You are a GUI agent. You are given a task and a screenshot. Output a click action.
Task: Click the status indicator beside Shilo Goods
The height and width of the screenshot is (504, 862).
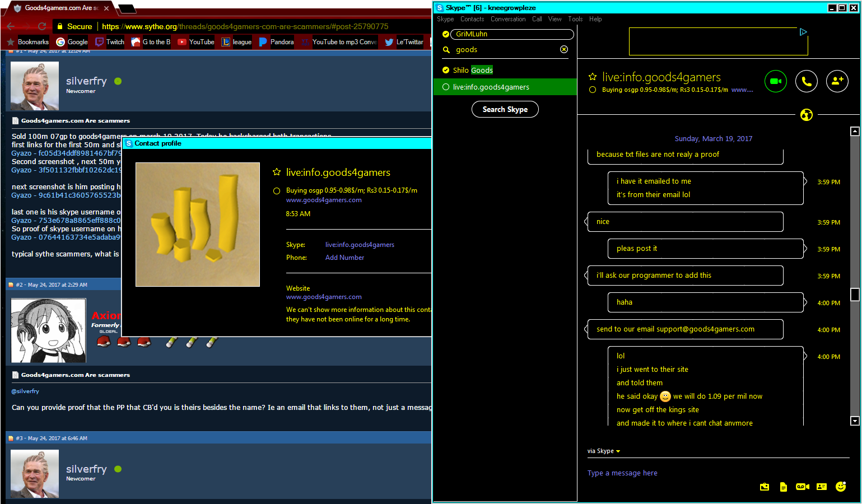point(446,70)
